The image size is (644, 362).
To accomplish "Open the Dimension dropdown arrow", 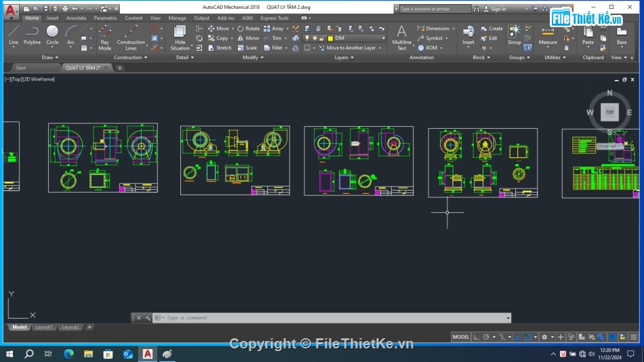I will (454, 28).
